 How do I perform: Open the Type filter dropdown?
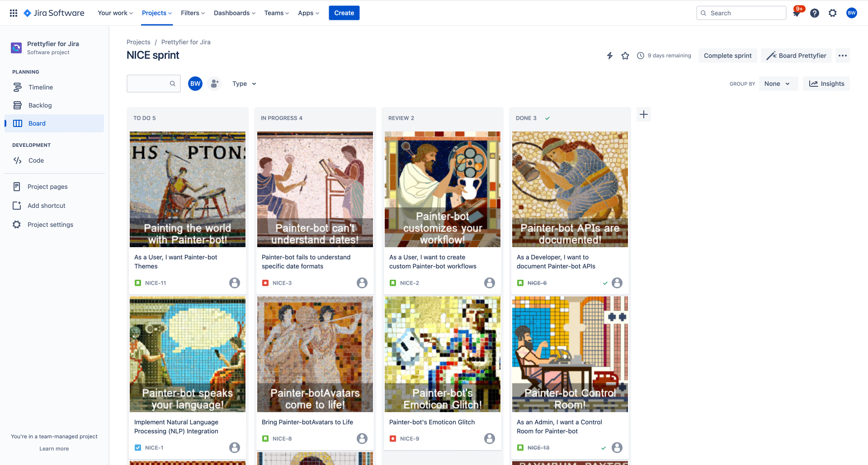[x=244, y=84]
